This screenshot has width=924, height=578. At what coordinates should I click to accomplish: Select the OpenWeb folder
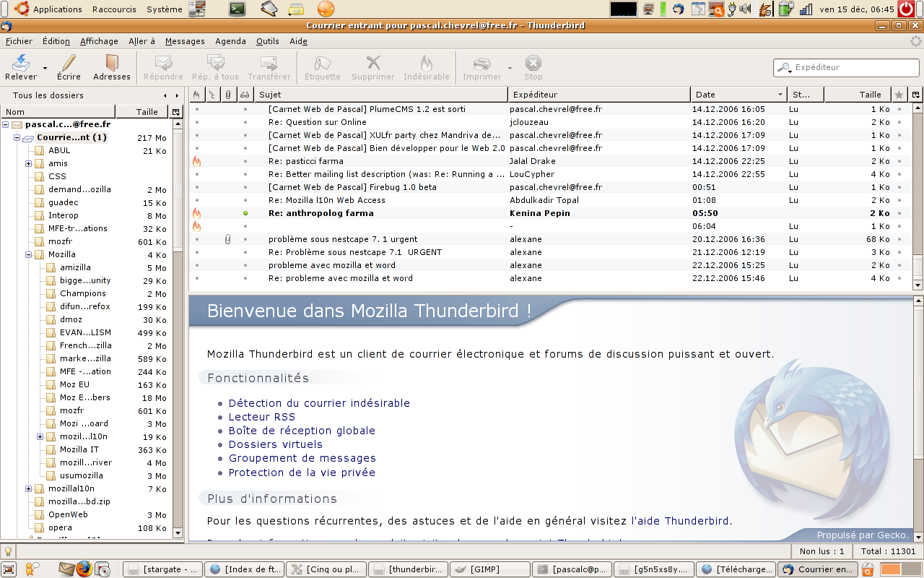point(68,514)
